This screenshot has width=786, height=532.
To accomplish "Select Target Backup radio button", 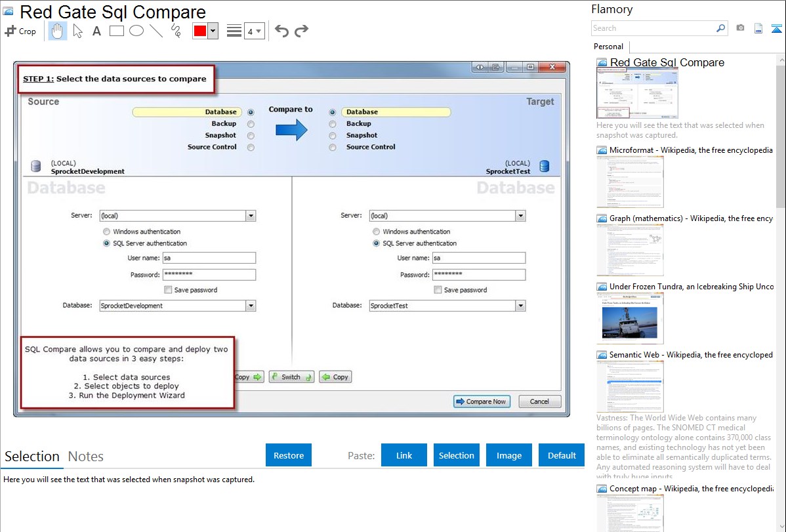I will point(333,124).
